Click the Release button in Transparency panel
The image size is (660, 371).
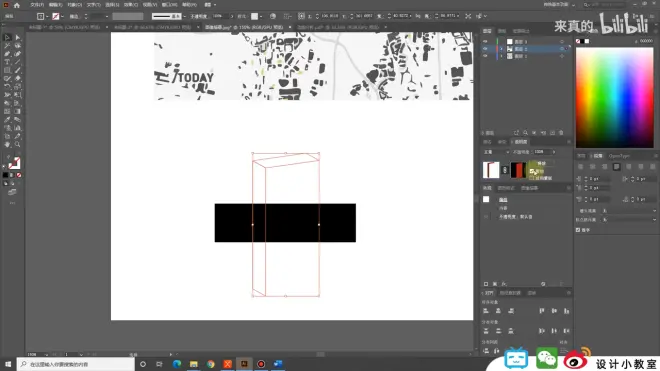pyautogui.click(x=542, y=163)
